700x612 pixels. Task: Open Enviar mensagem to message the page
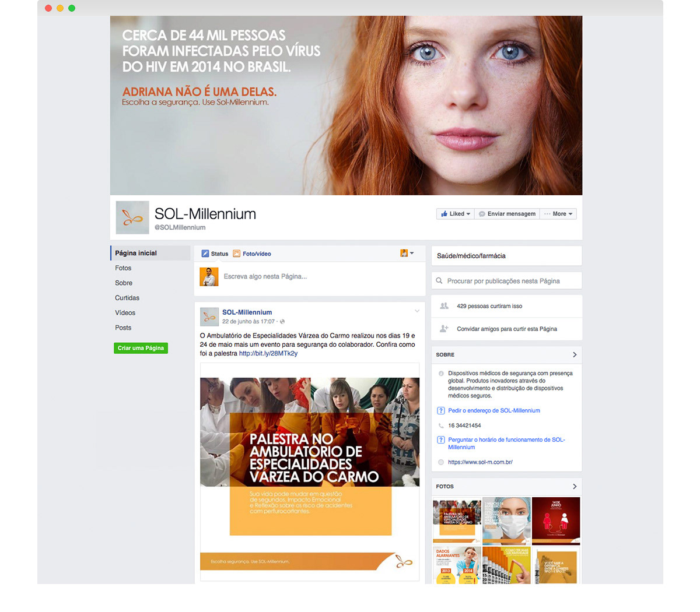(507, 214)
